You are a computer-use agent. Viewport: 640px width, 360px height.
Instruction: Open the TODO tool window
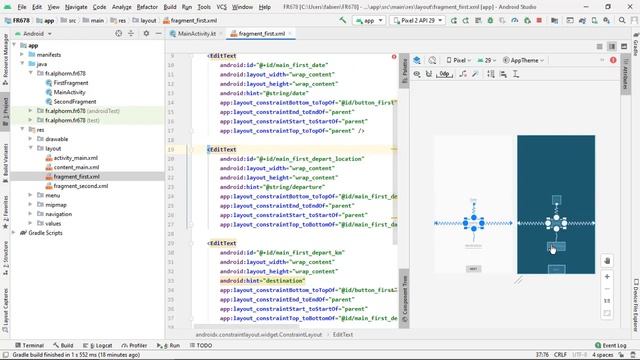click(x=201, y=345)
